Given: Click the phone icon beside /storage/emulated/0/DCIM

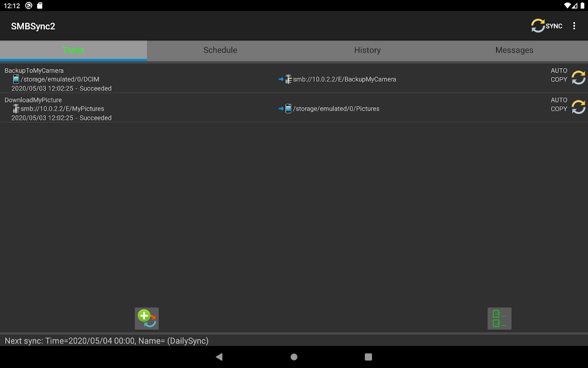Looking at the screenshot, I should pyautogui.click(x=16, y=79).
